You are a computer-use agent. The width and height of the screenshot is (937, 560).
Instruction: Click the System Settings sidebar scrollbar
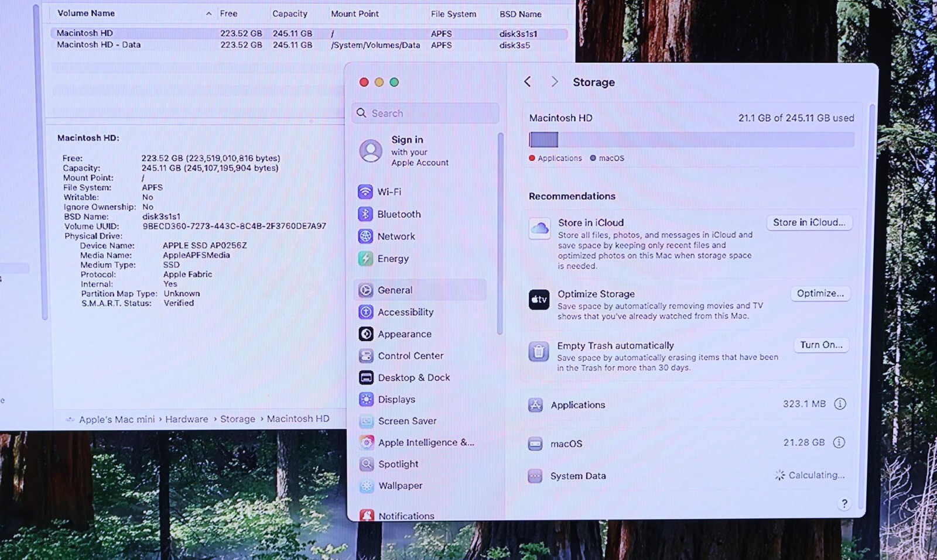click(x=500, y=234)
